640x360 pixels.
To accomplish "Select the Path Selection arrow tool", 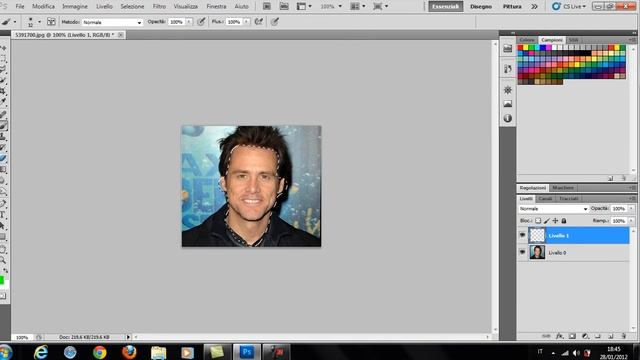I will (x=3, y=226).
